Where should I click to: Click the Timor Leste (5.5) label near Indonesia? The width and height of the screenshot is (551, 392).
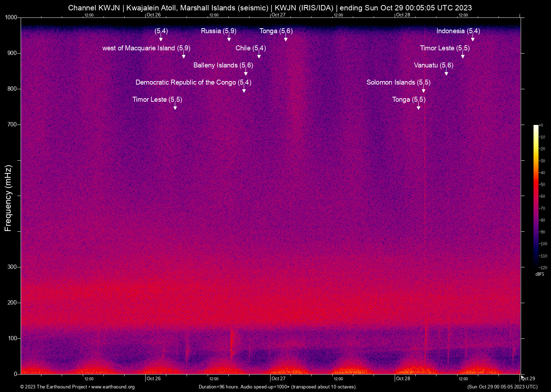[x=445, y=48]
